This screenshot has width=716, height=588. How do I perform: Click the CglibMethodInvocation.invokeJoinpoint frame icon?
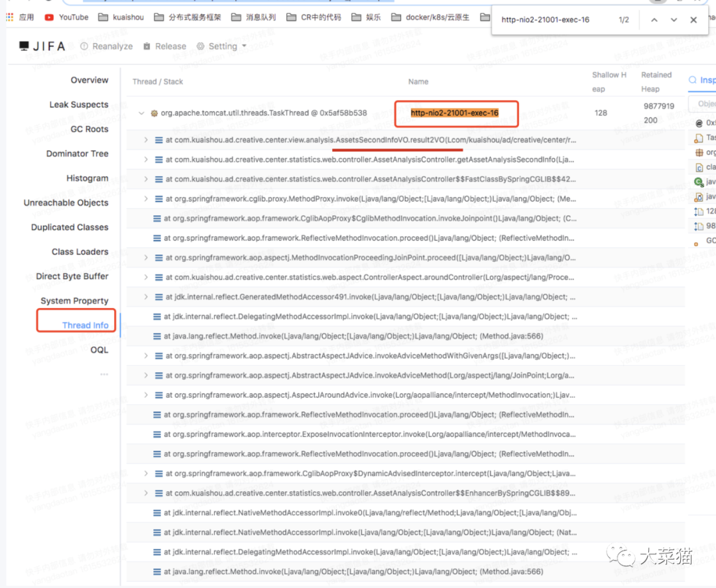pos(156,219)
